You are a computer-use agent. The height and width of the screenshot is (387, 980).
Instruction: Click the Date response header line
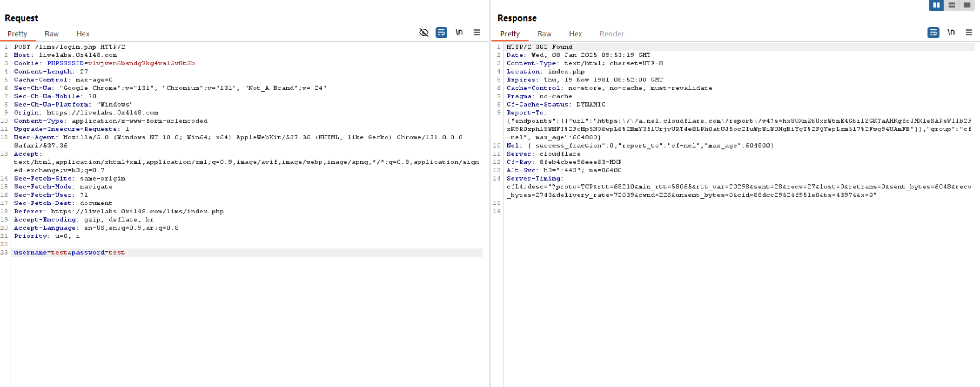point(578,55)
